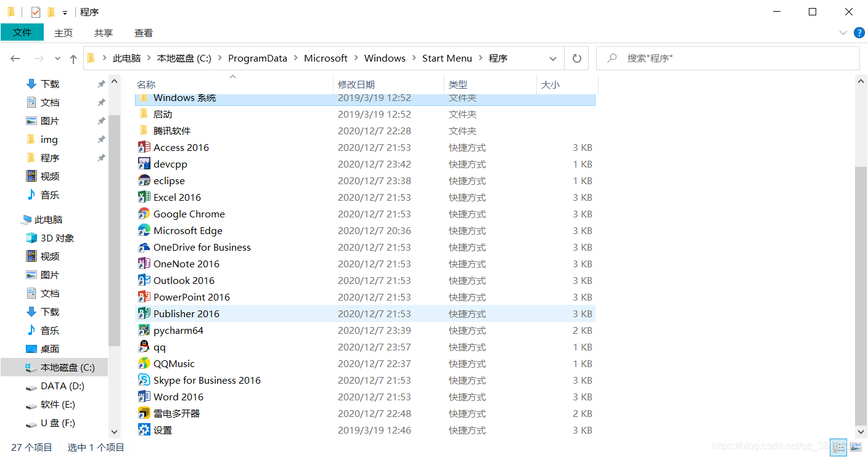Click the qq penguin icon
This screenshot has height=457, width=868.
(144, 347)
